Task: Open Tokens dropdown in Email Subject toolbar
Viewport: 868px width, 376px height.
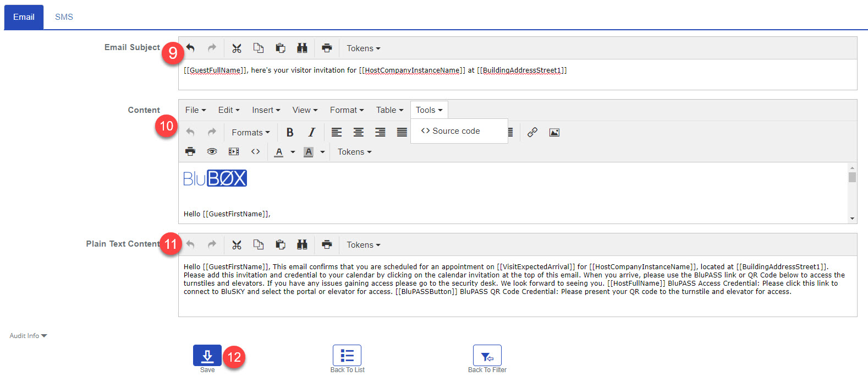Action: pyautogui.click(x=363, y=48)
